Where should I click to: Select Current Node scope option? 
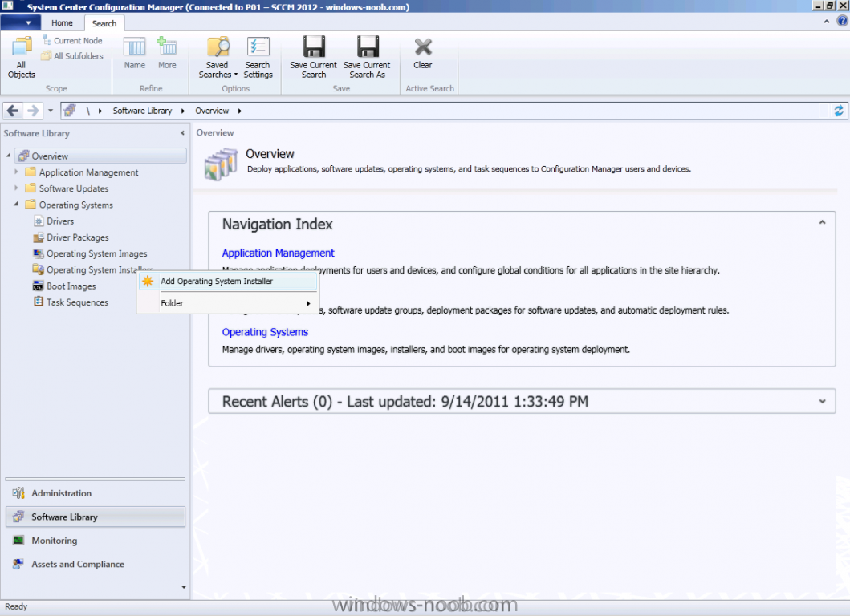pyautogui.click(x=72, y=41)
